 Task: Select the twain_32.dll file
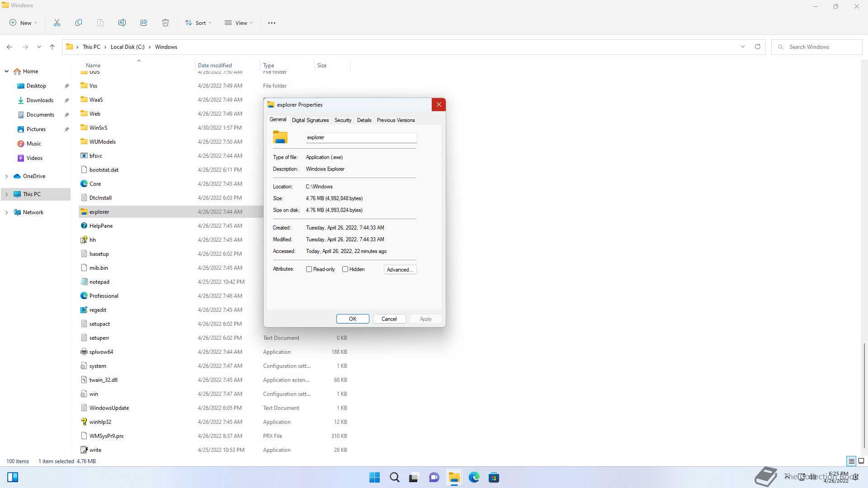(x=103, y=380)
